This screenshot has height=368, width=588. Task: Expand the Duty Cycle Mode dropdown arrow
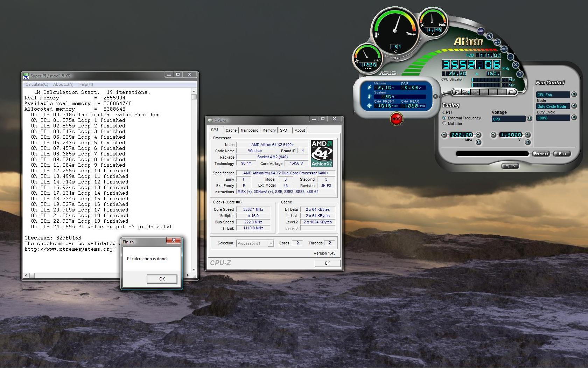click(x=574, y=106)
